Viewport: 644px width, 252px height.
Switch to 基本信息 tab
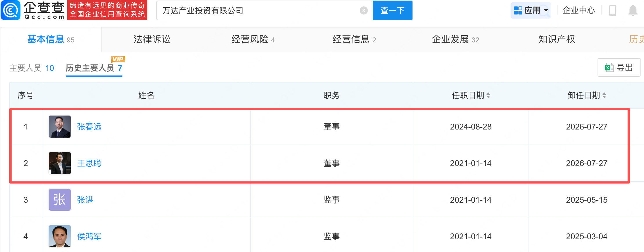tap(51, 39)
